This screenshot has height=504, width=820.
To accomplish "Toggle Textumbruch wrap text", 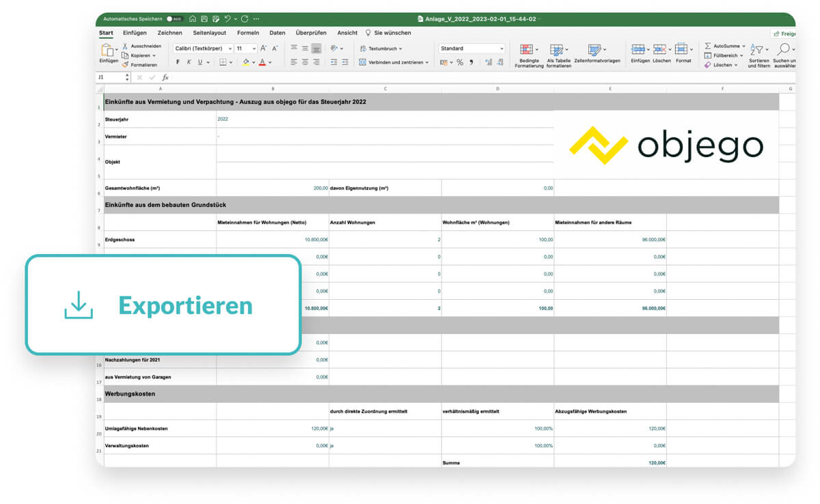I will click(x=381, y=48).
